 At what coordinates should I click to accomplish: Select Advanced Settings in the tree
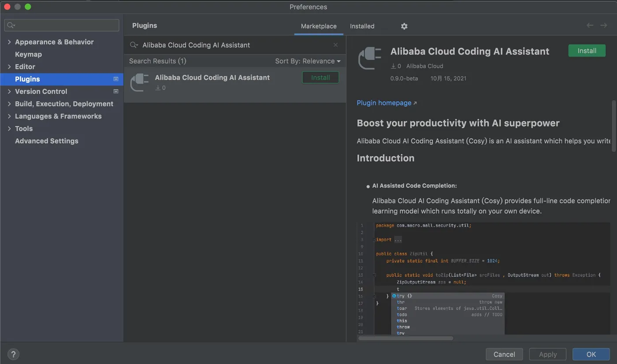tap(47, 141)
